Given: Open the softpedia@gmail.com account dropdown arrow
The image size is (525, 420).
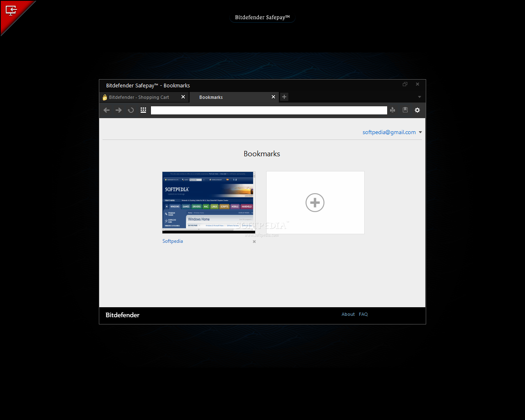Looking at the screenshot, I should [x=420, y=132].
